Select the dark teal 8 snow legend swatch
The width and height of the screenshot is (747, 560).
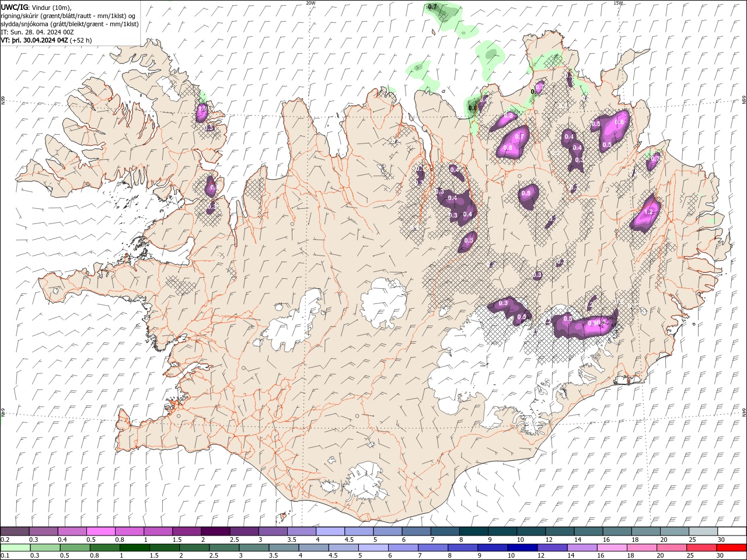[x=474, y=531]
